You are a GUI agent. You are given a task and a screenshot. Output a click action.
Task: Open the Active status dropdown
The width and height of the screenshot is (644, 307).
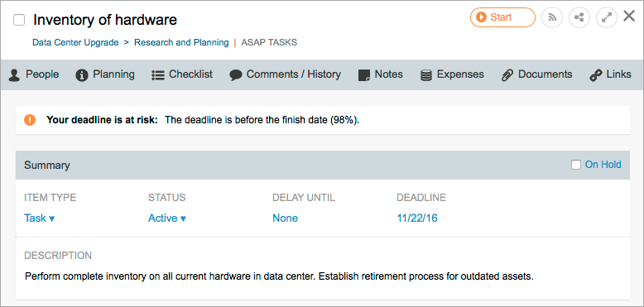pyautogui.click(x=167, y=218)
